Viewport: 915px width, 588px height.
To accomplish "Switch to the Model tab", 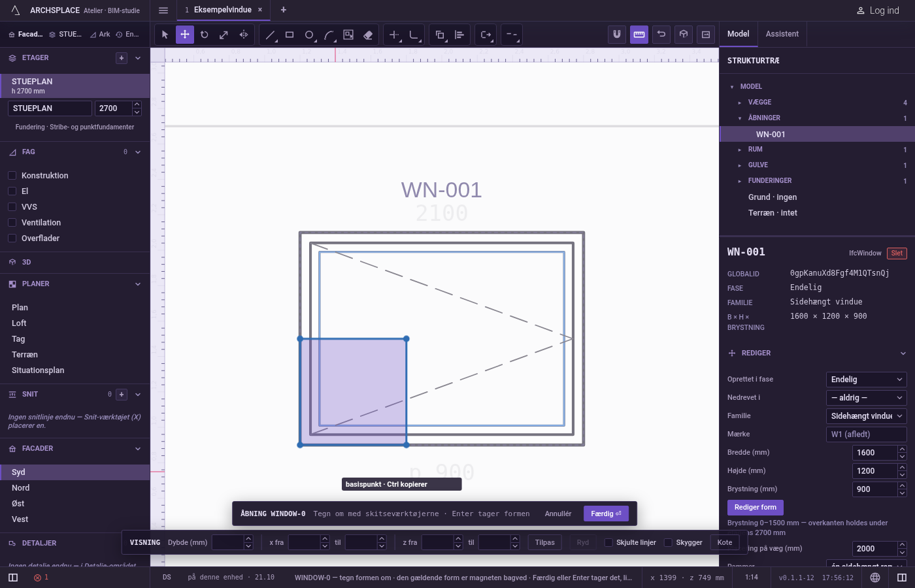I will (x=739, y=34).
